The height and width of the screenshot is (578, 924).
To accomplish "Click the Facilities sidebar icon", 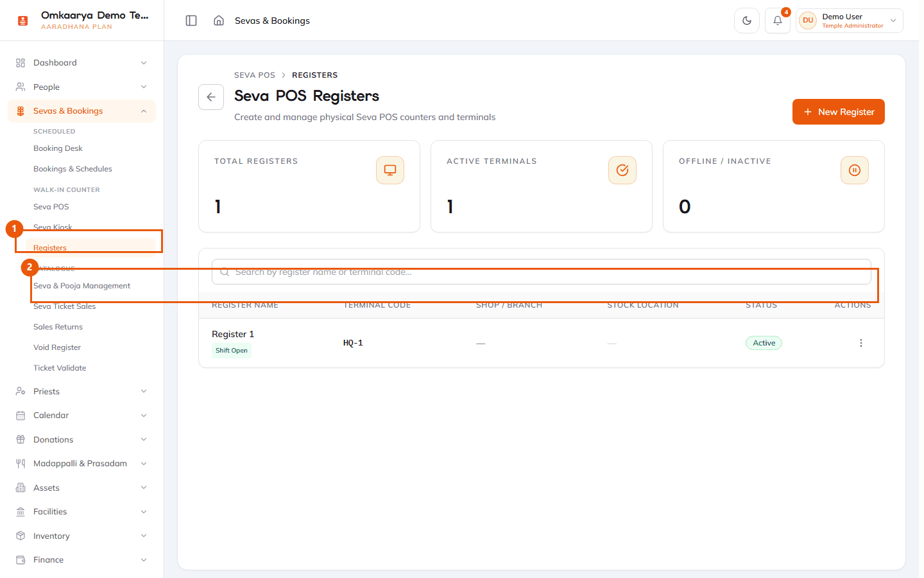I will point(21,512).
